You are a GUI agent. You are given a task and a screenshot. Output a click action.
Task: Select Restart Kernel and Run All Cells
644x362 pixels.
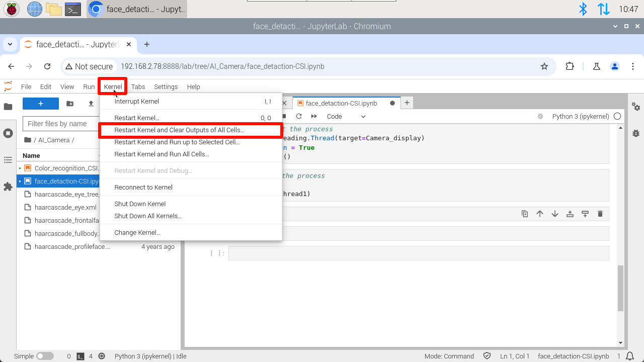[190, 154]
